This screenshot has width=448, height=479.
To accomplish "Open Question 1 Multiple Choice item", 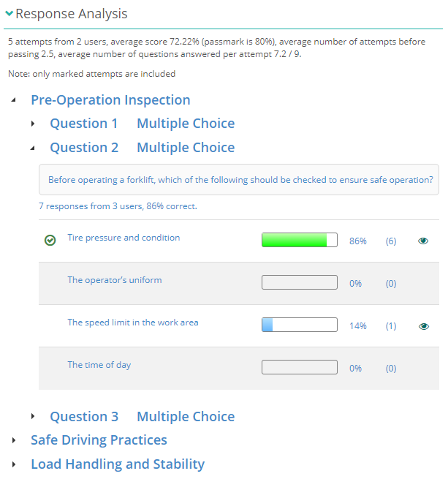I will 142,124.
